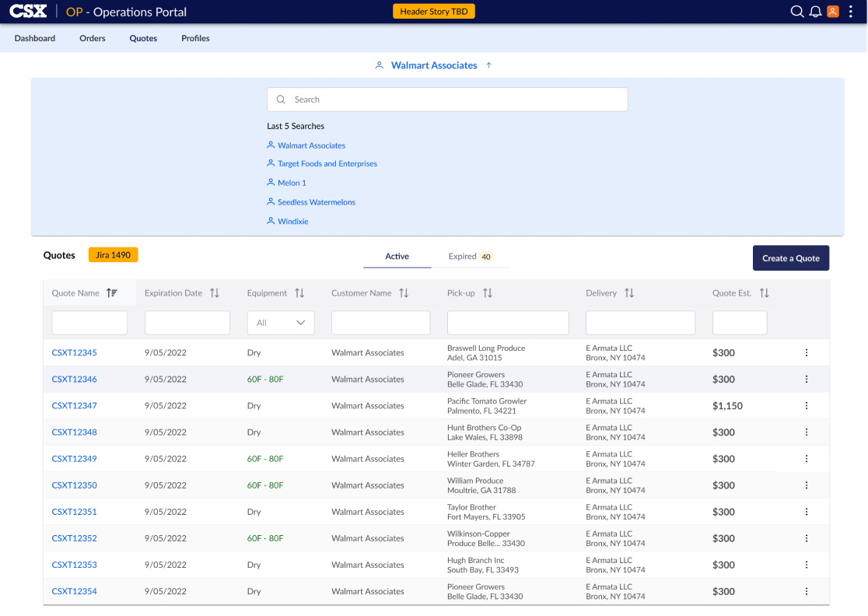868x616 pixels.
Task: Open the orange user profile icon
Action: [832, 12]
